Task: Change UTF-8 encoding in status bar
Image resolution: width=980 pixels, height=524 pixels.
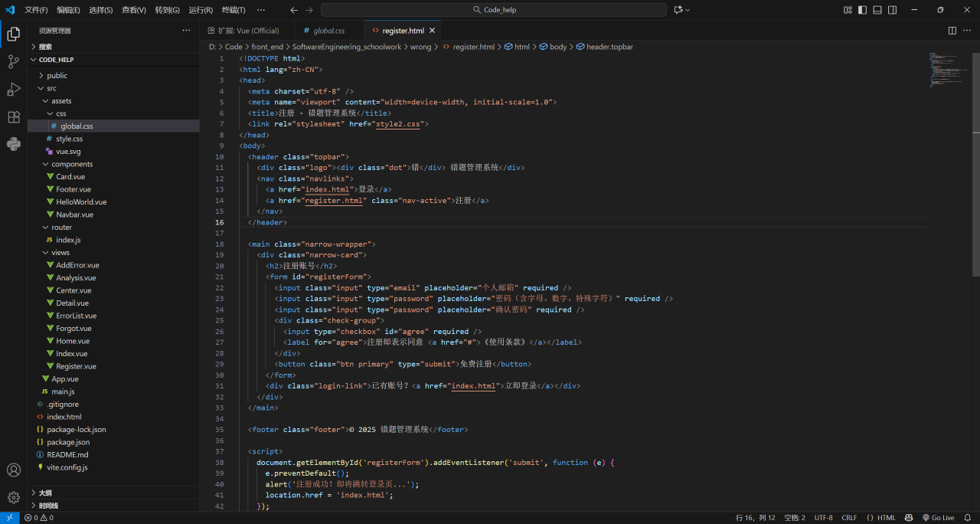Action: 824,518
